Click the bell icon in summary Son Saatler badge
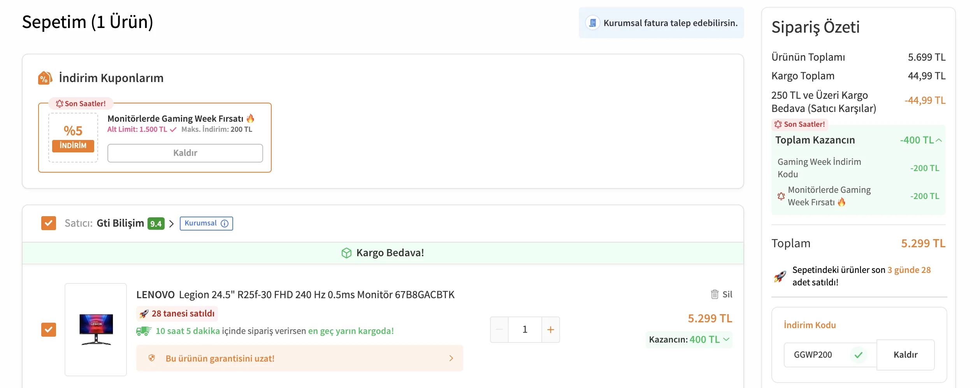 [778, 124]
